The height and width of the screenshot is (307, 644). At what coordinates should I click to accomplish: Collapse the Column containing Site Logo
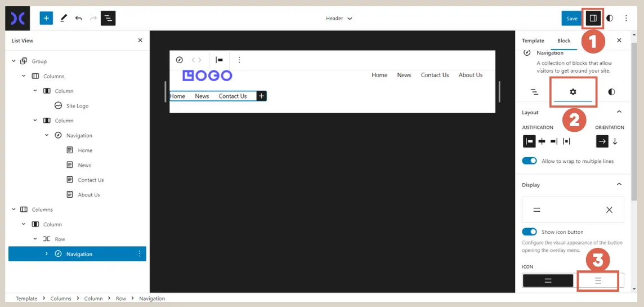pyautogui.click(x=35, y=91)
